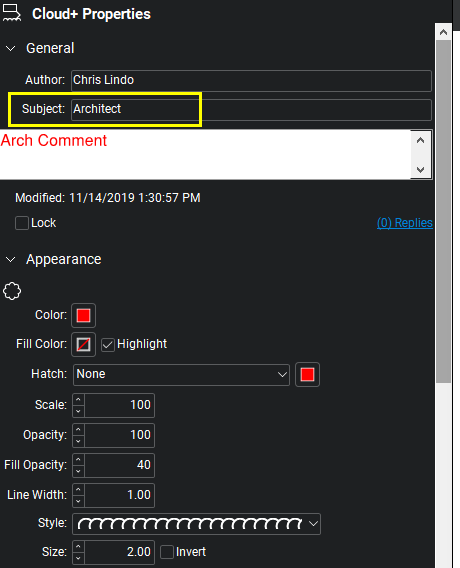Enable the Lock checkbox

pyautogui.click(x=22, y=223)
